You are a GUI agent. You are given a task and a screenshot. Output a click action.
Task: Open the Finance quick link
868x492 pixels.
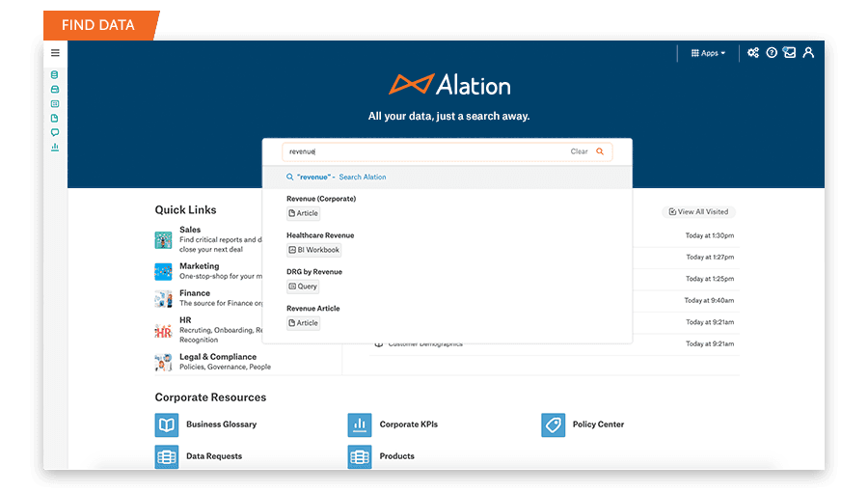coord(195,293)
